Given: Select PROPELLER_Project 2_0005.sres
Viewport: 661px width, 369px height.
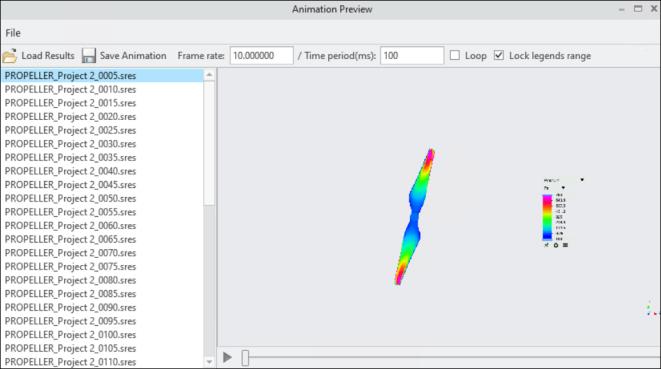Looking at the screenshot, I should pyautogui.click(x=102, y=76).
